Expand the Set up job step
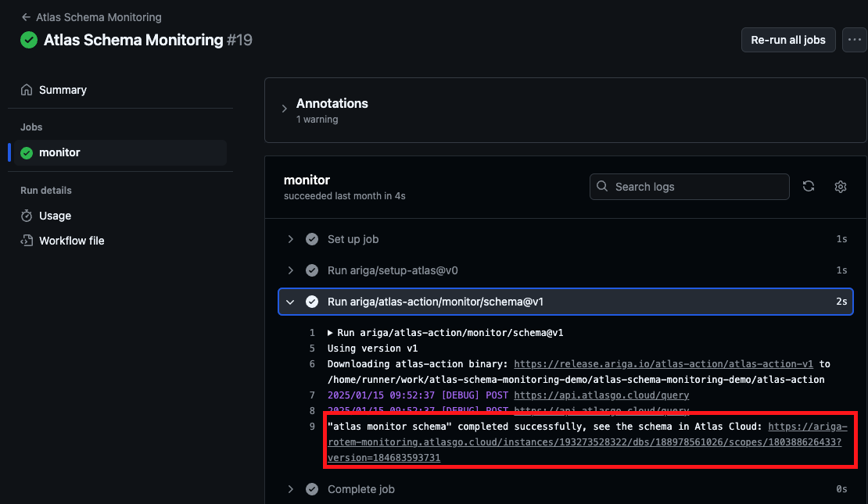This screenshot has width=868, height=504. click(x=290, y=239)
